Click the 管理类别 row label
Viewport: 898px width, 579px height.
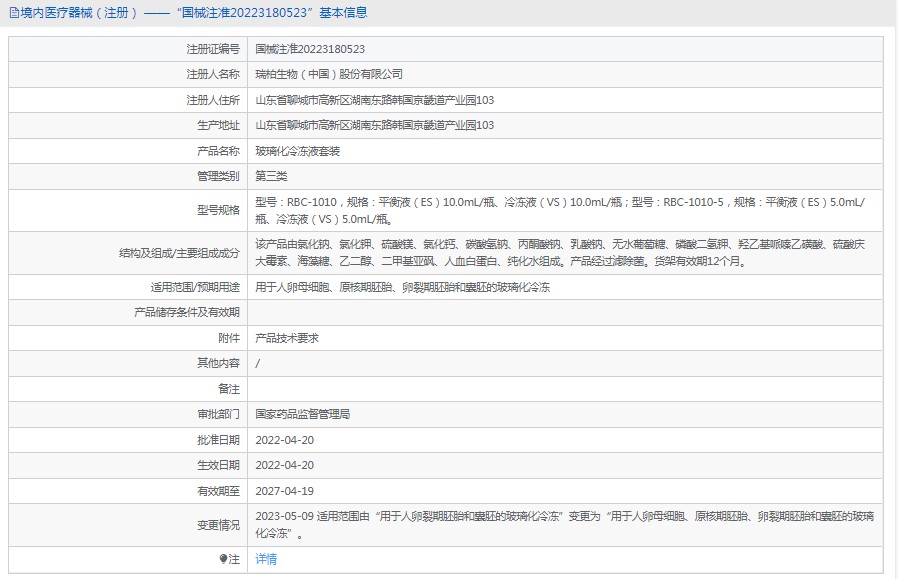click(x=218, y=176)
